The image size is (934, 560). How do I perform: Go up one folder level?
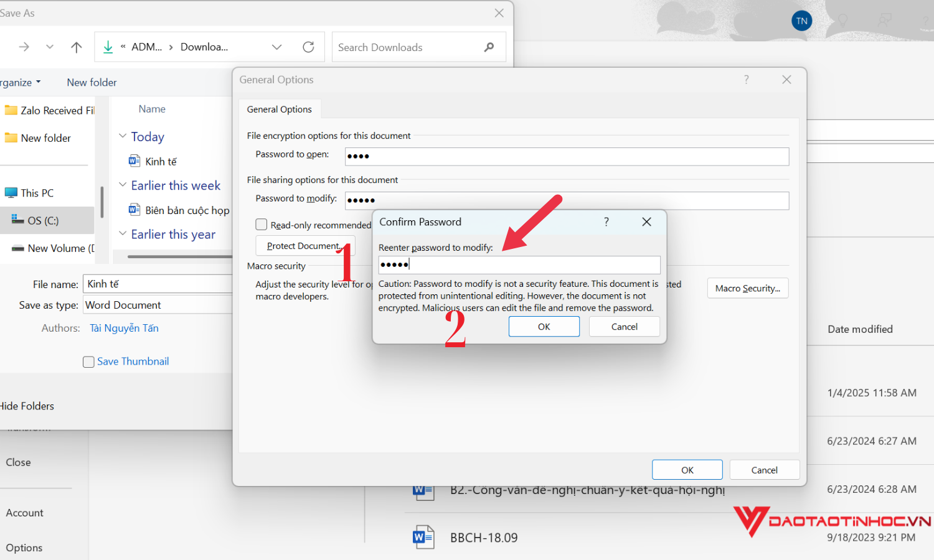click(77, 47)
